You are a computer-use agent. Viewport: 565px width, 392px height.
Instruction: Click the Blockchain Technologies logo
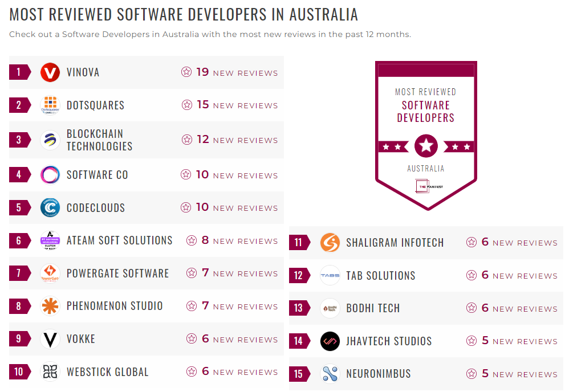[x=50, y=140]
